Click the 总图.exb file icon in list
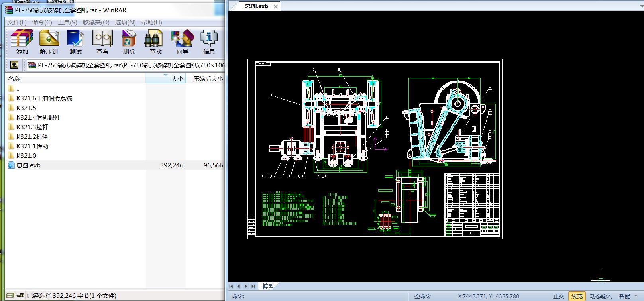Screen dimensions: 644x301 click(x=11, y=165)
